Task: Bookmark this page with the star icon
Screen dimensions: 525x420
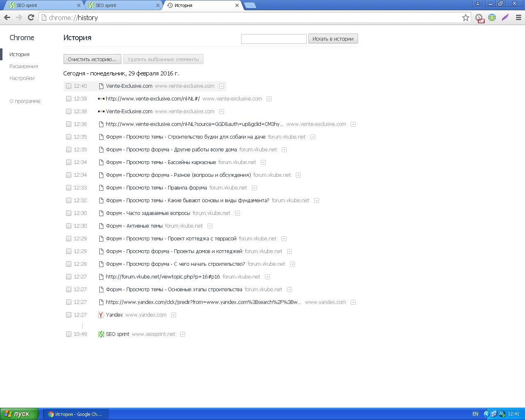Action: click(x=466, y=18)
